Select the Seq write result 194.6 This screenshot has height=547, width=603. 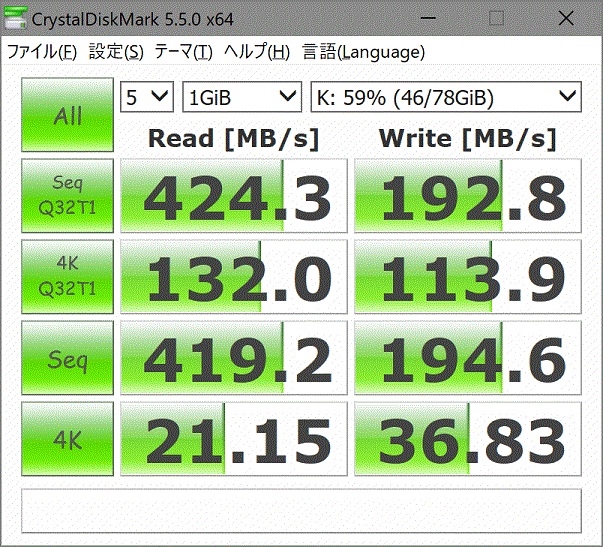coord(468,358)
